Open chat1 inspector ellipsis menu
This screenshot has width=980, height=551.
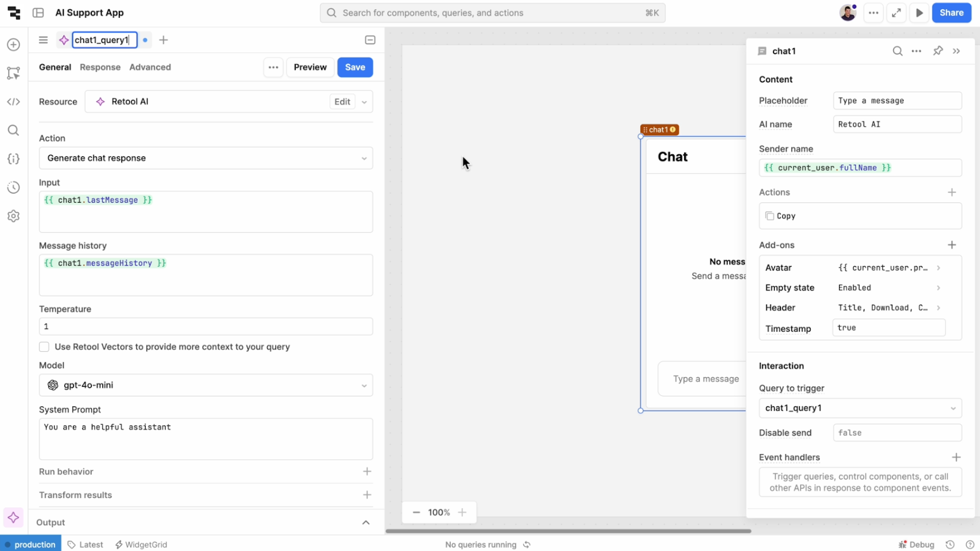916,51
